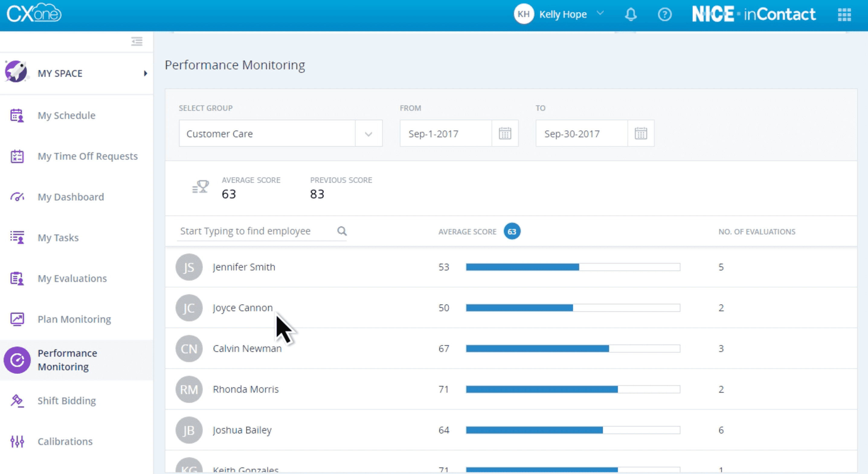Expand the Select Group dropdown

click(x=368, y=134)
